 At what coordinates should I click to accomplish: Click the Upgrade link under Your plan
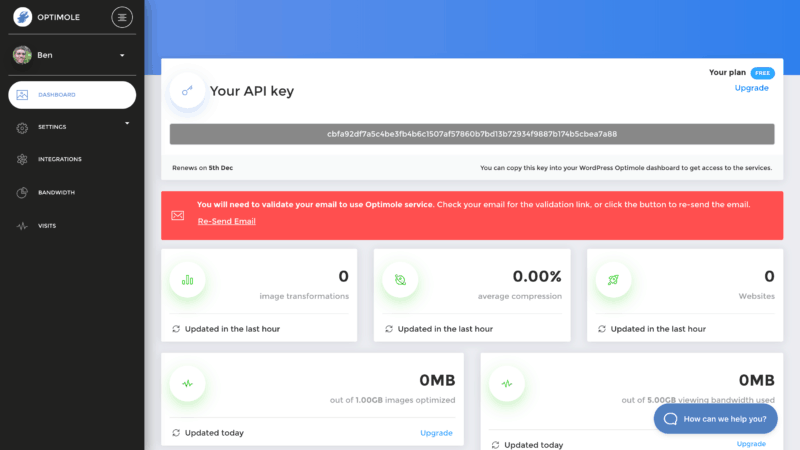click(751, 88)
